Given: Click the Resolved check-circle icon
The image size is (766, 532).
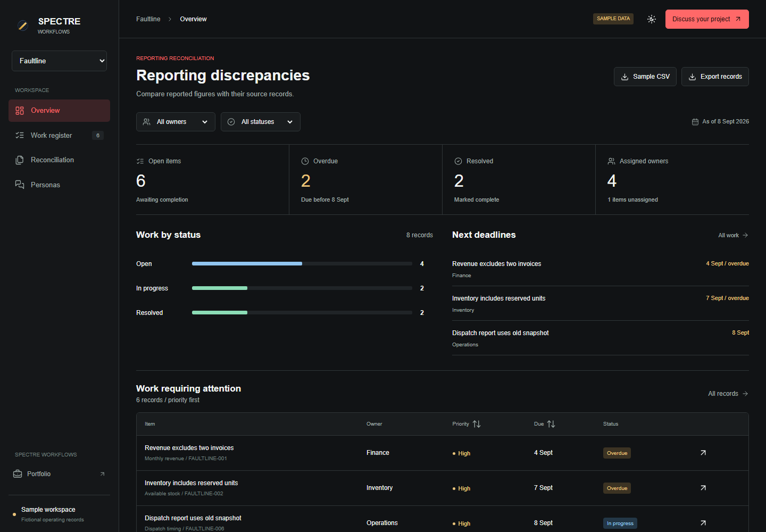Looking at the screenshot, I should 458,161.
